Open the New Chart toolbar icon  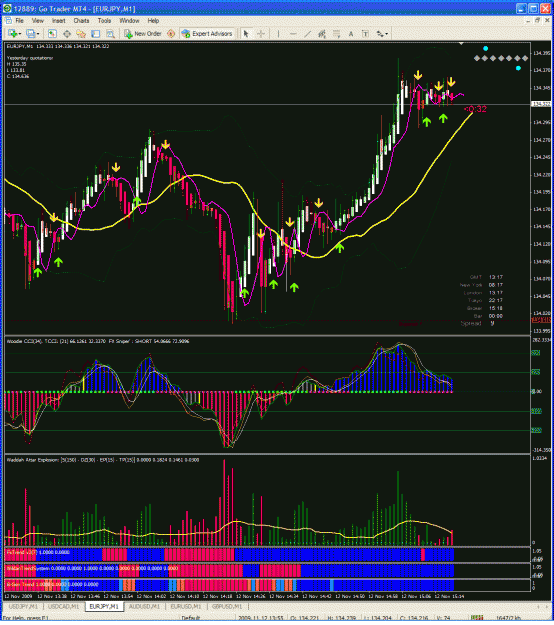coord(12,34)
